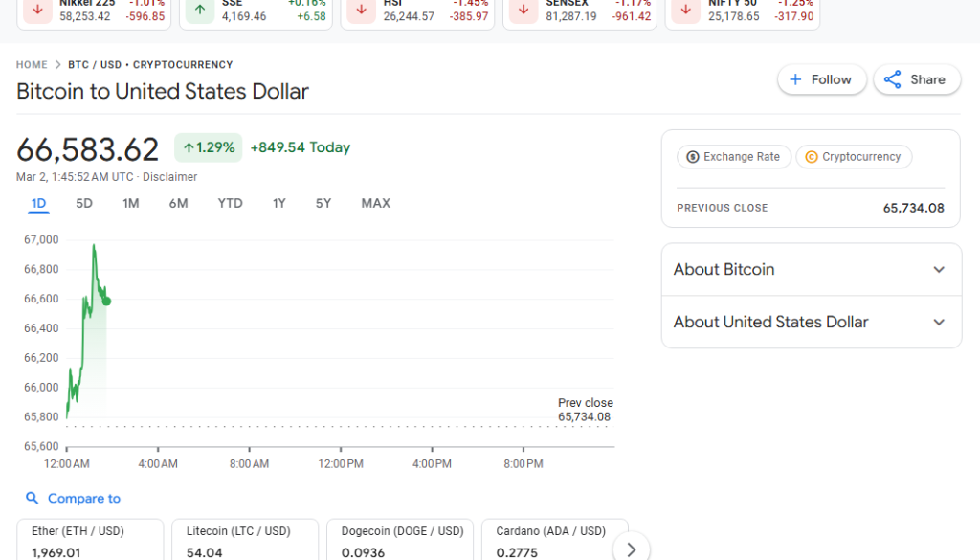Open Dogecoin (DOGE / USD) card

tap(399, 540)
